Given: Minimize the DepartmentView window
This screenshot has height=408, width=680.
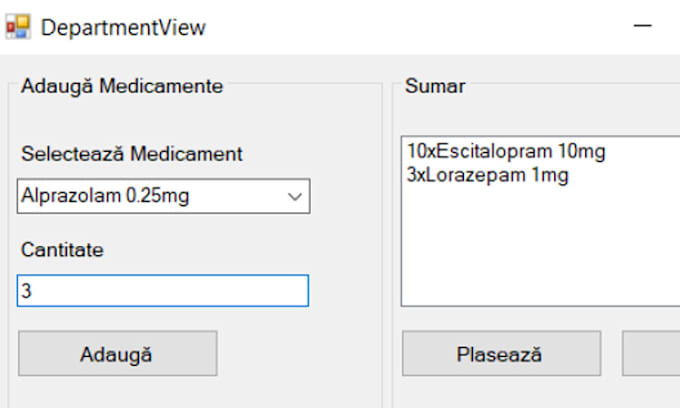Looking at the screenshot, I should click(642, 26).
